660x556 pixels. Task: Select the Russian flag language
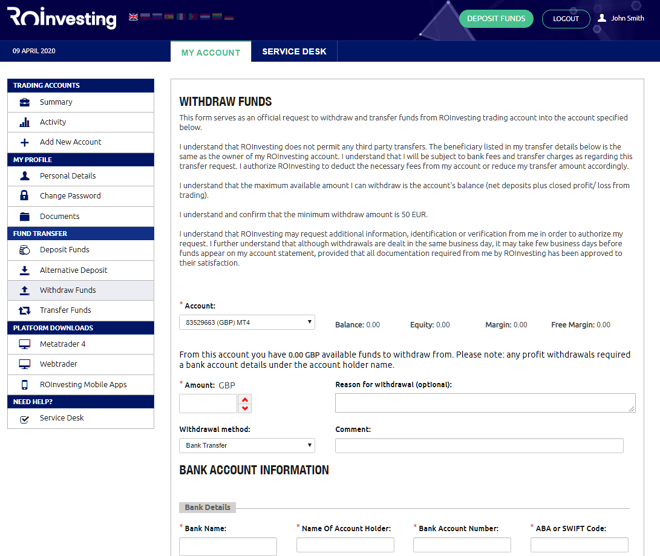click(157, 17)
